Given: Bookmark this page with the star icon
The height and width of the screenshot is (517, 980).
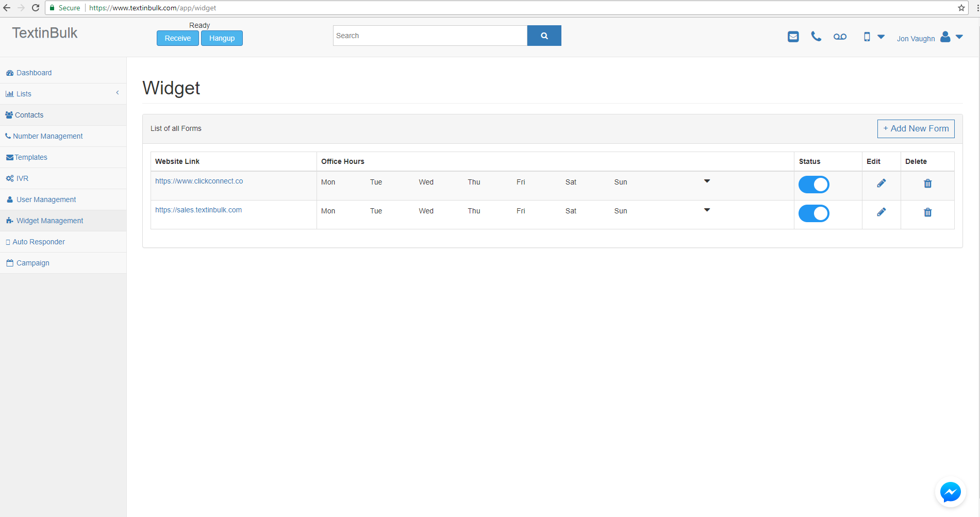Looking at the screenshot, I should tap(961, 8).
